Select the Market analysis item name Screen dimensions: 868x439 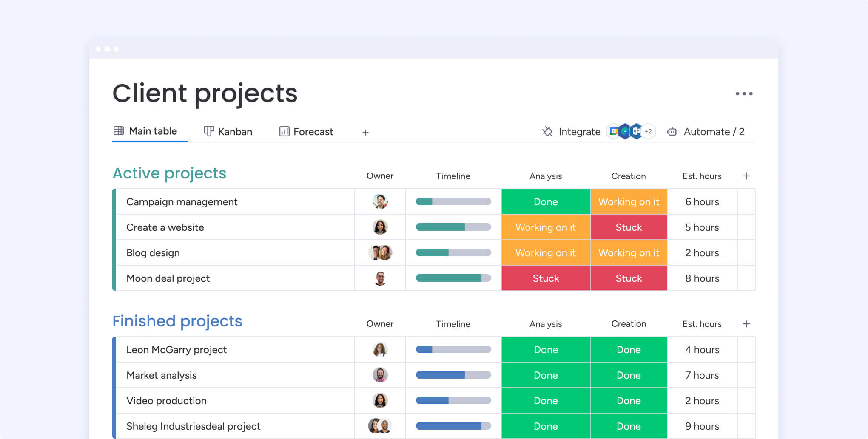[161, 375]
